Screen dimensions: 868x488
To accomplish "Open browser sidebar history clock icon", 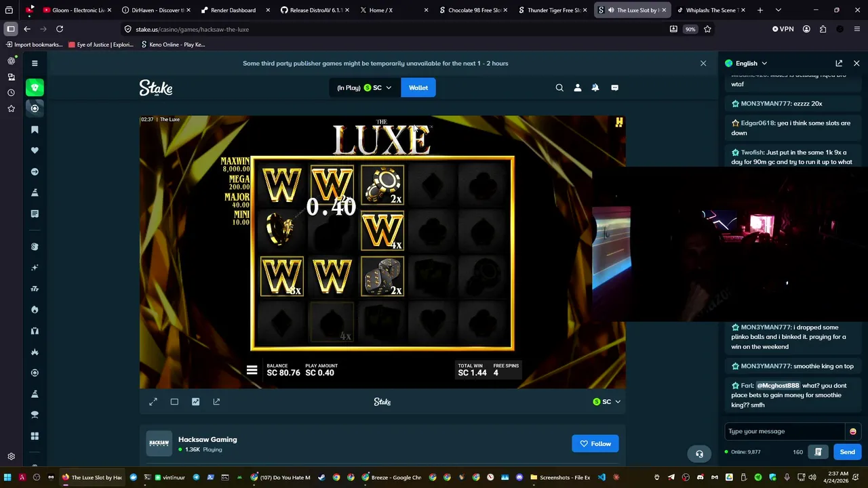I will (11, 93).
